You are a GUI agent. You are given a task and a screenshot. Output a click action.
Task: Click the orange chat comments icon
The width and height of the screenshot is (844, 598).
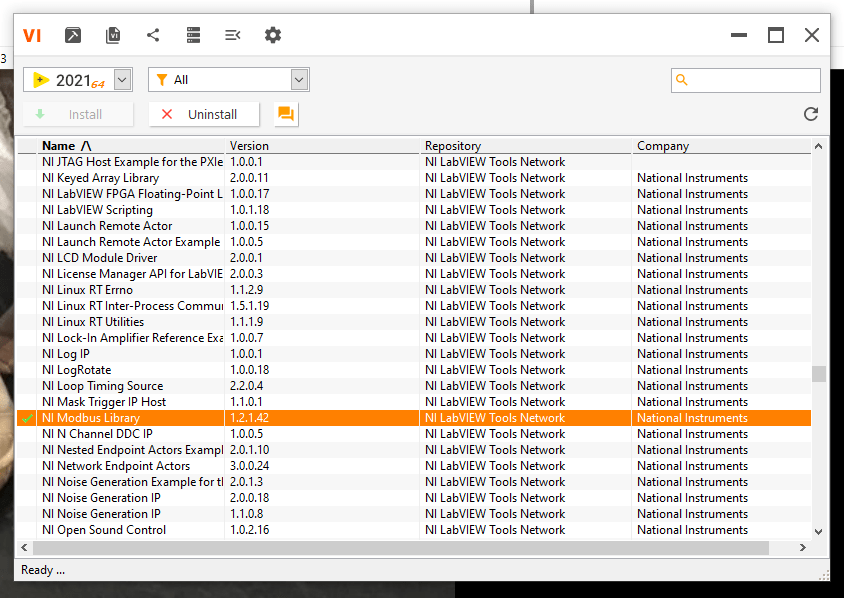click(x=286, y=114)
